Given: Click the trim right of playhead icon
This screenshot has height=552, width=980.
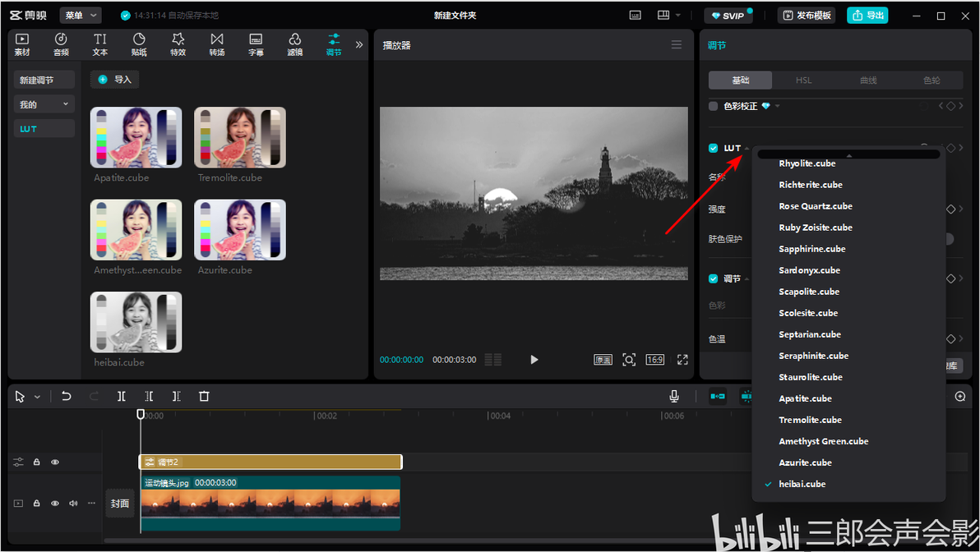Looking at the screenshot, I should pyautogui.click(x=176, y=396).
